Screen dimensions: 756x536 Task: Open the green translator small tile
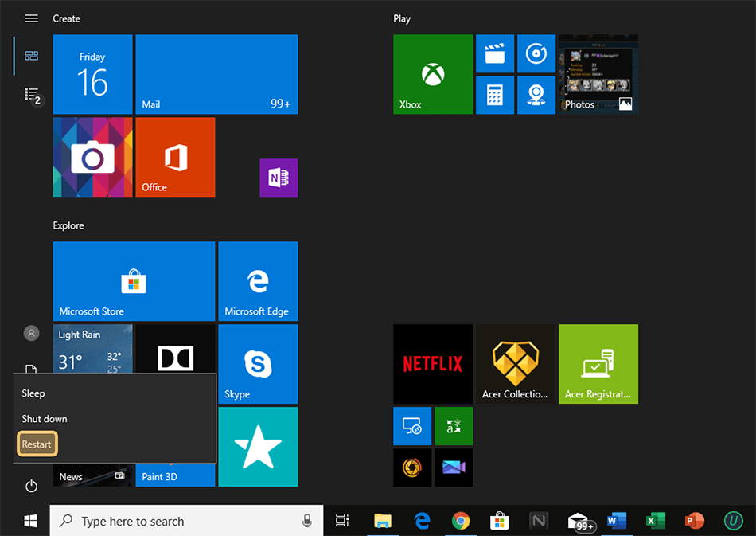[454, 426]
